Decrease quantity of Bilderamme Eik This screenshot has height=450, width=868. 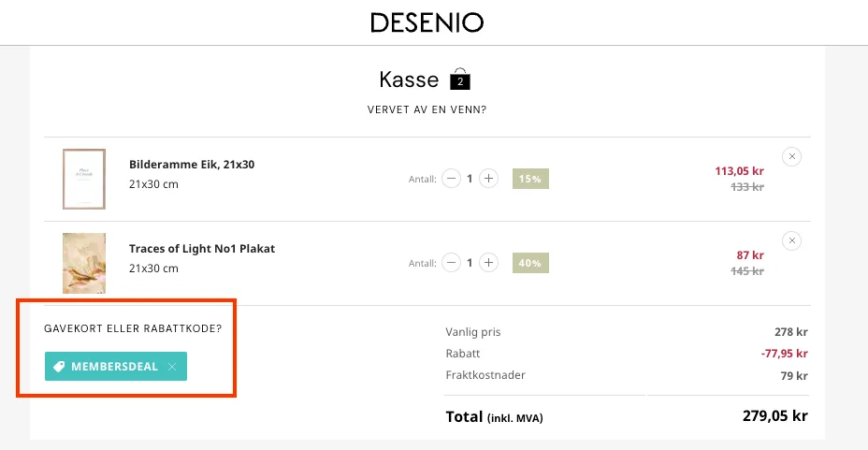pyautogui.click(x=451, y=179)
